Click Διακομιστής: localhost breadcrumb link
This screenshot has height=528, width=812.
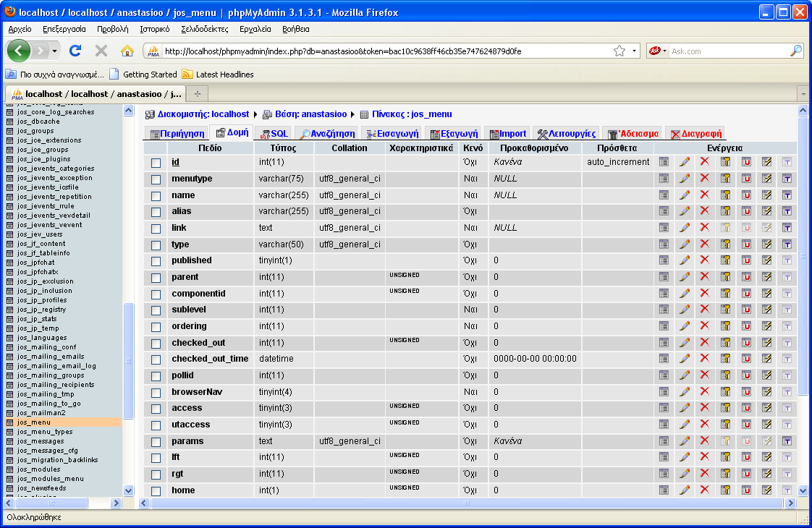pos(203,114)
